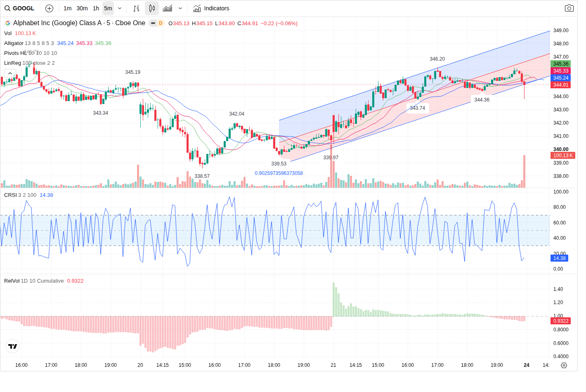The width and height of the screenshot is (586, 392).
Task: Select the 1m interval
Action: coord(68,8)
